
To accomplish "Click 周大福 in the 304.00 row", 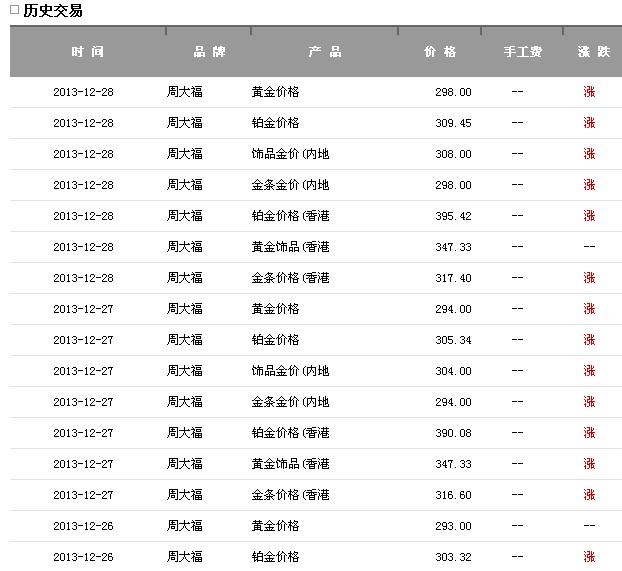I will (x=184, y=371).
